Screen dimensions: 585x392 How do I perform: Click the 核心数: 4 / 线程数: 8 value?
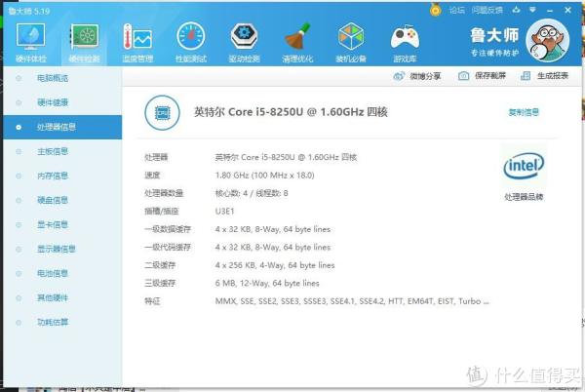click(x=252, y=193)
